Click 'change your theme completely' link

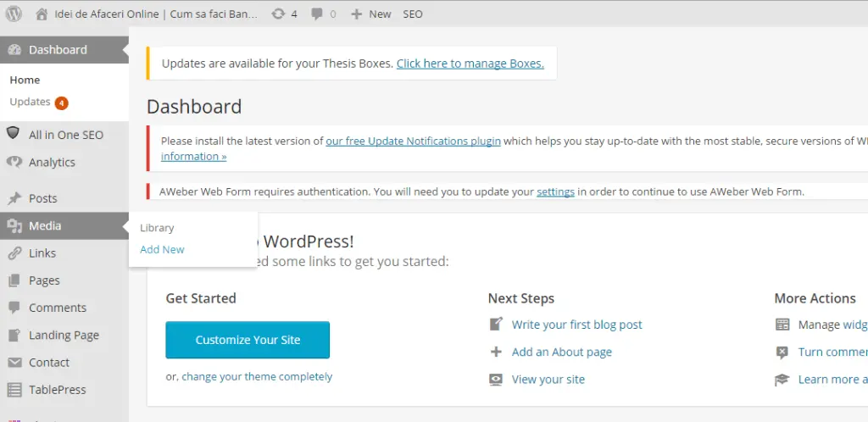pos(257,376)
